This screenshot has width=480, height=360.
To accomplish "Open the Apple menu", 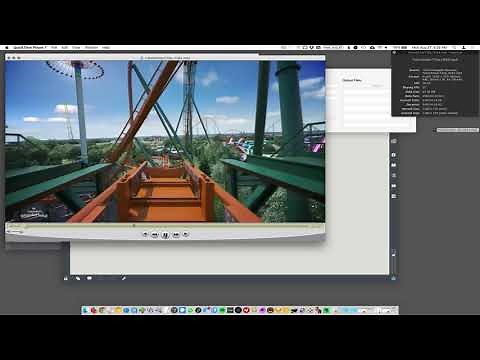I will 7,48.
